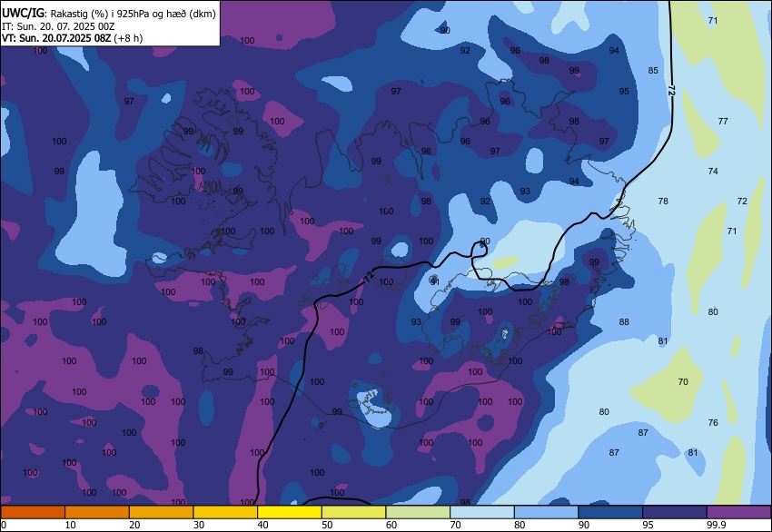Click the 88 humidity value on the map
This screenshot has height=532, width=772.
tap(624, 322)
